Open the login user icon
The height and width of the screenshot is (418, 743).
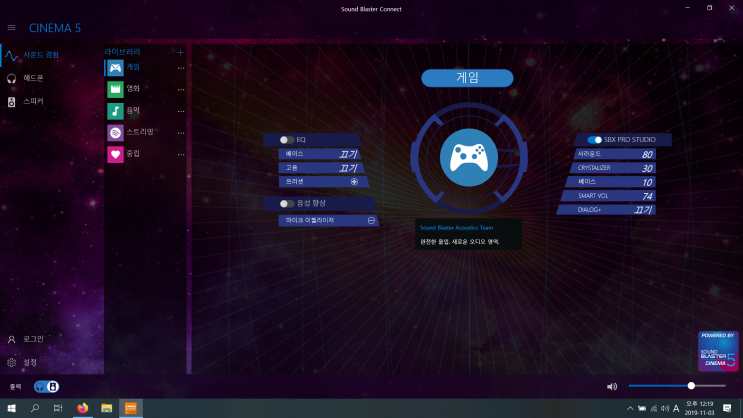click(11, 339)
